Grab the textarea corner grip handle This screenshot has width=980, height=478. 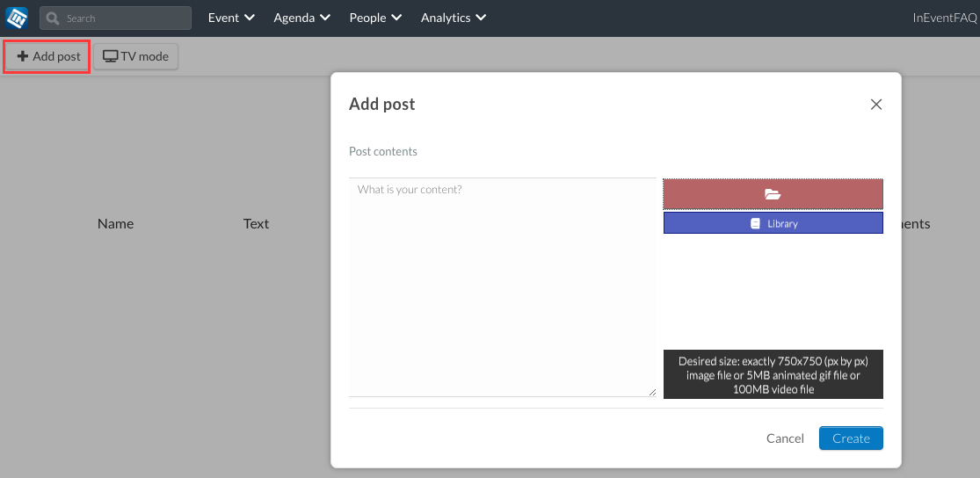(652, 393)
